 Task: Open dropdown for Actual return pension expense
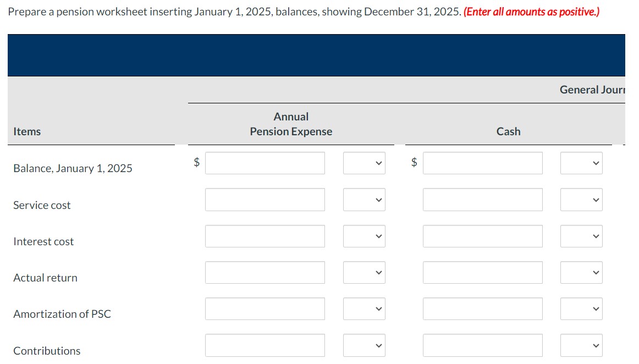[363, 272]
